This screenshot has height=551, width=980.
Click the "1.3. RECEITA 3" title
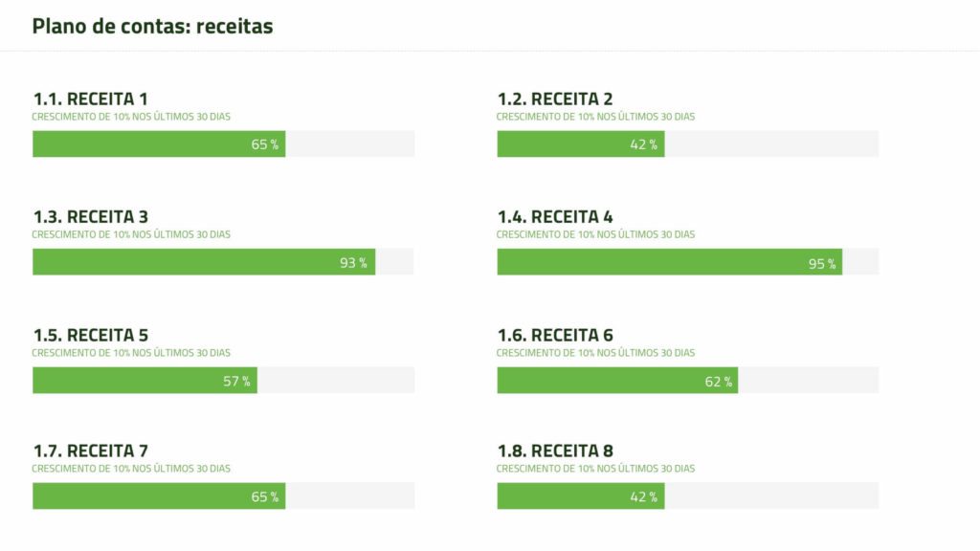[x=90, y=217]
